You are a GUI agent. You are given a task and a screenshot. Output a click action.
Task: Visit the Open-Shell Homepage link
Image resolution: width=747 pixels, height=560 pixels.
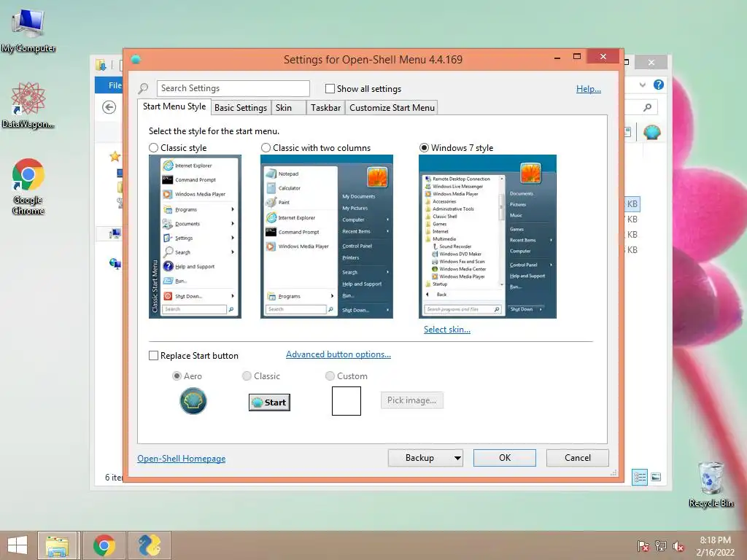(182, 459)
